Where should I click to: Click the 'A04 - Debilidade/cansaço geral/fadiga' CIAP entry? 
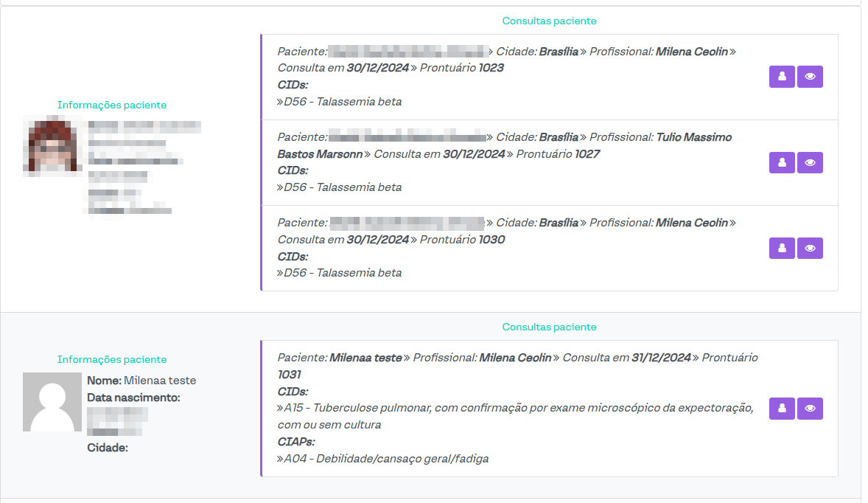click(x=386, y=459)
